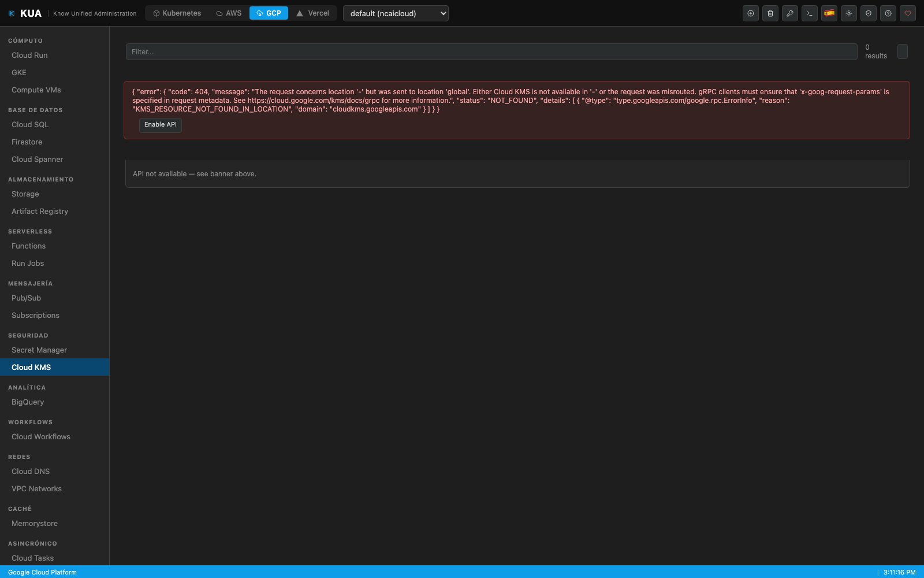Navigate to Cloud Workflows

[x=55, y=437]
